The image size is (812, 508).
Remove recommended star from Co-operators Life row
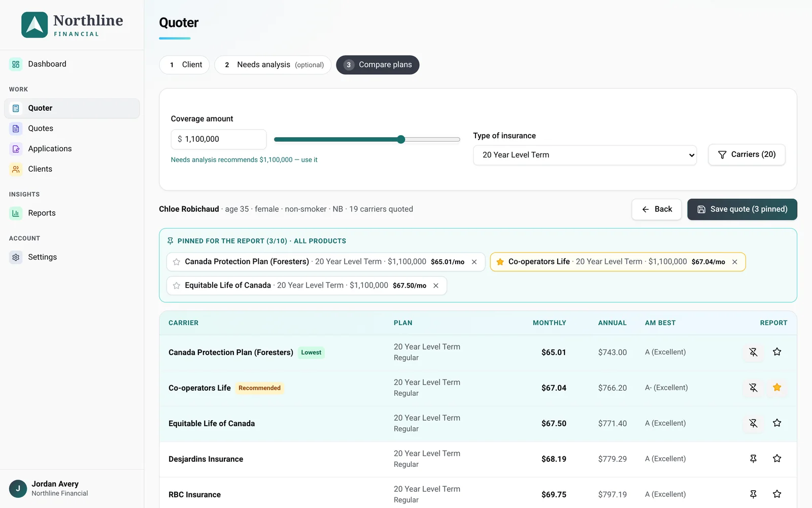coord(777,388)
